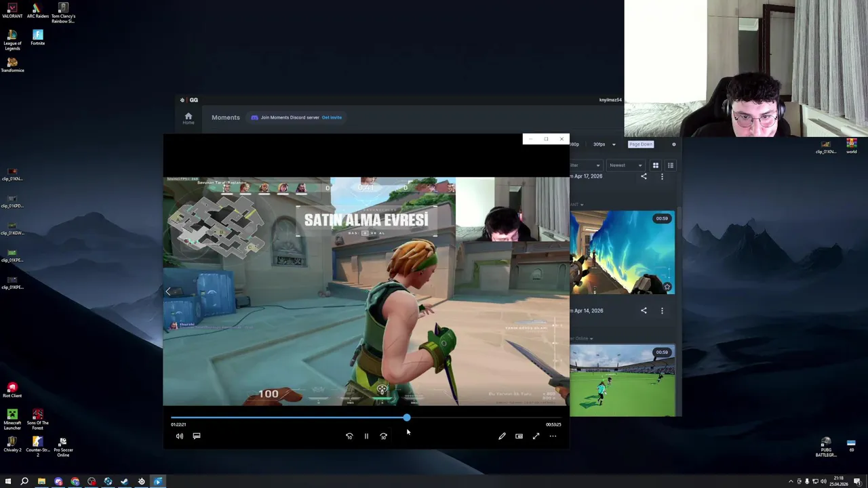This screenshot has width=868, height=488.
Task: Open the Newest sort order dropdown
Action: (x=625, y=165)
